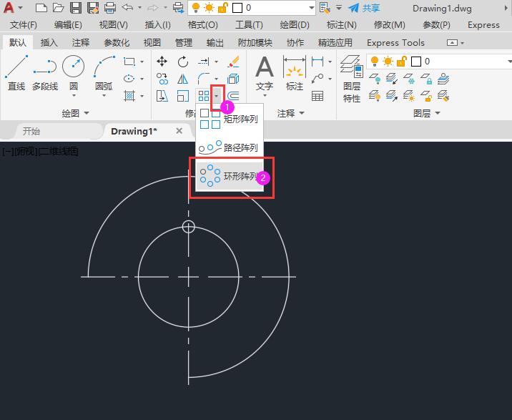Viewport: 512px width, 420px height.
Task: Click the Offset tool icon
Action: [233, 96]
